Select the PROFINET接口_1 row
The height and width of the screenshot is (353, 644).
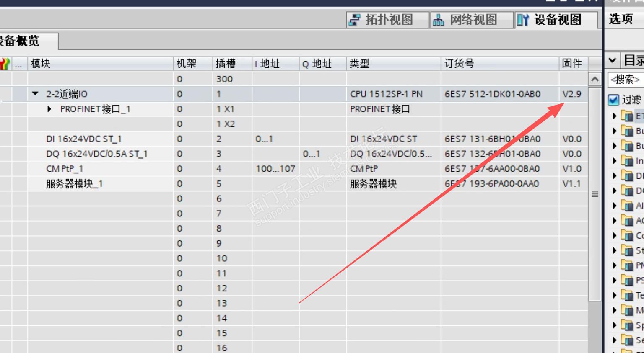coord(293,109)
